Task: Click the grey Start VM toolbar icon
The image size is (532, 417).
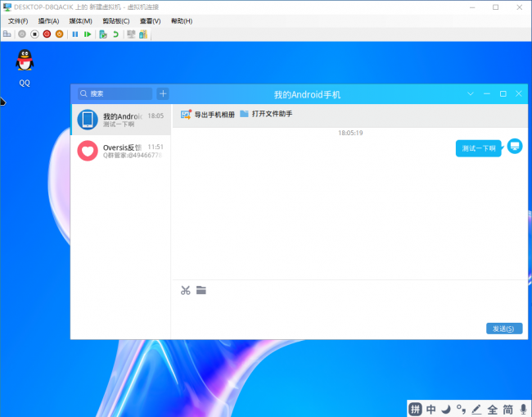Action: pos(22,34)
